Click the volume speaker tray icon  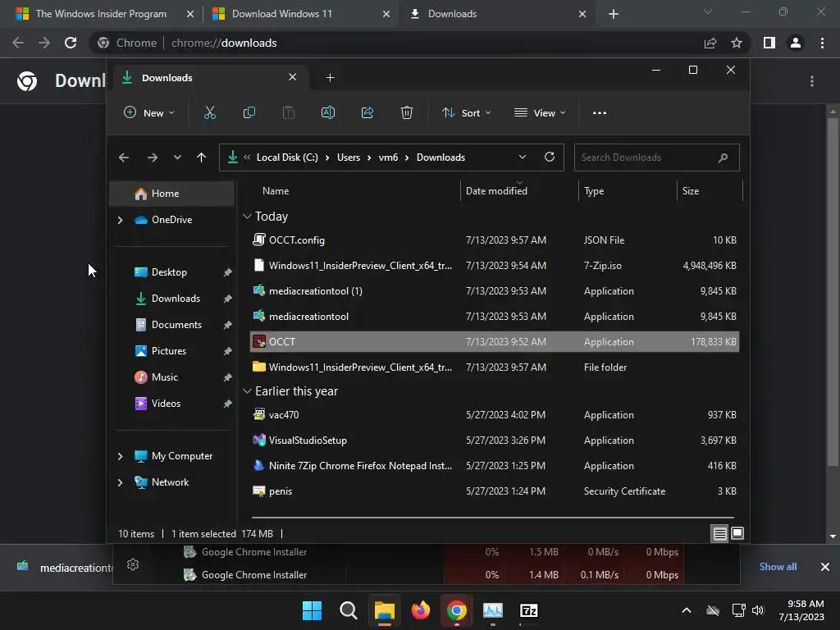758,610
